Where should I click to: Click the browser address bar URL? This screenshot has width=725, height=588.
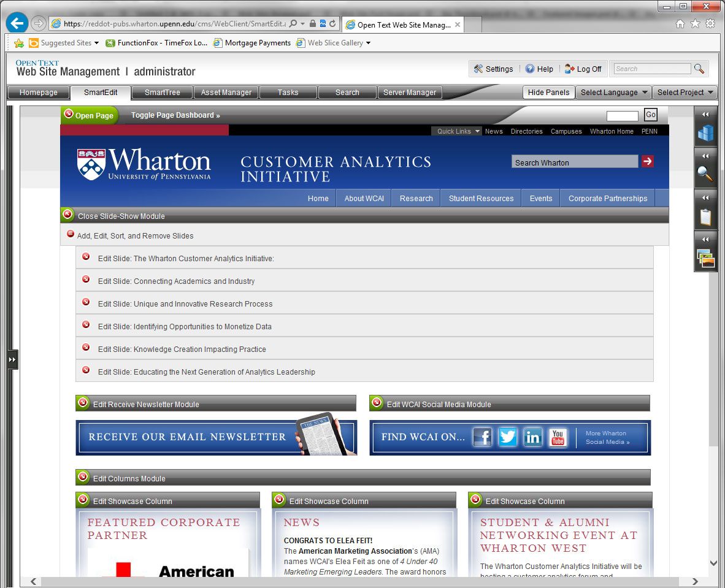click(175, 24)
